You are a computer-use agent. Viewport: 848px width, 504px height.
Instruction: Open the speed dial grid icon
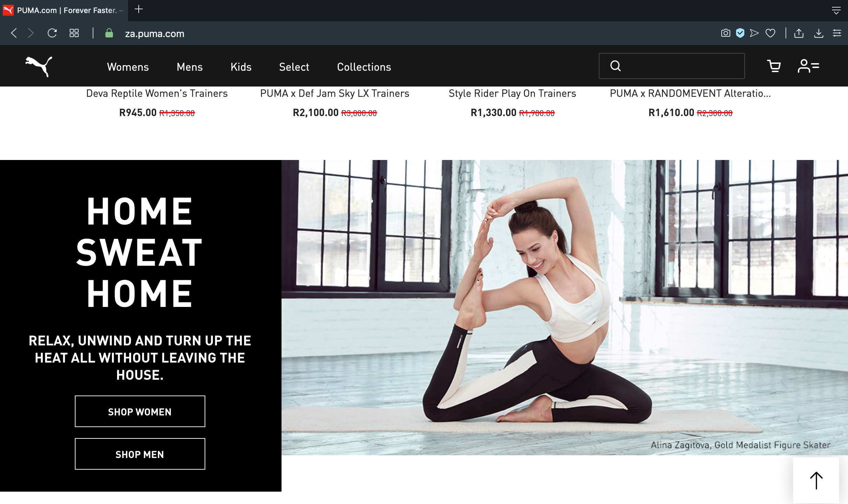tap(74, 33)
